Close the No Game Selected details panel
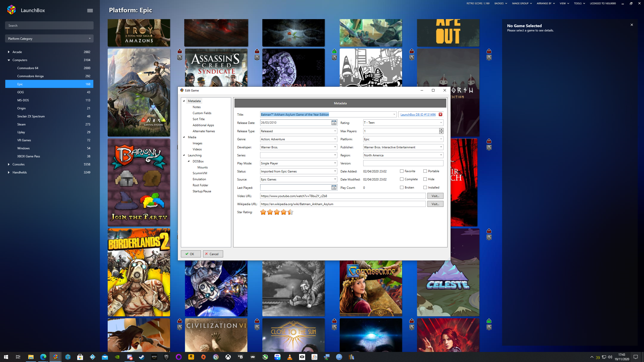644x362 pixels. point(632,25)
